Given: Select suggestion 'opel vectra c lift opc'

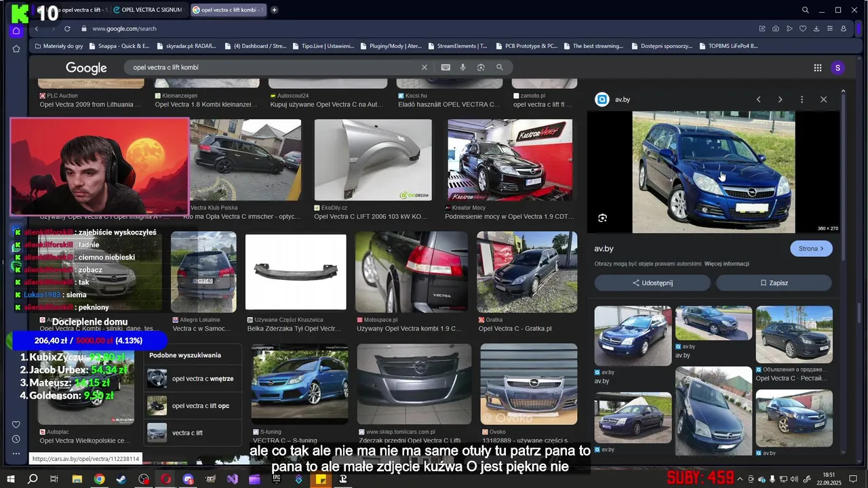Looking at the screenshot, I should click(x=193, y=406).
